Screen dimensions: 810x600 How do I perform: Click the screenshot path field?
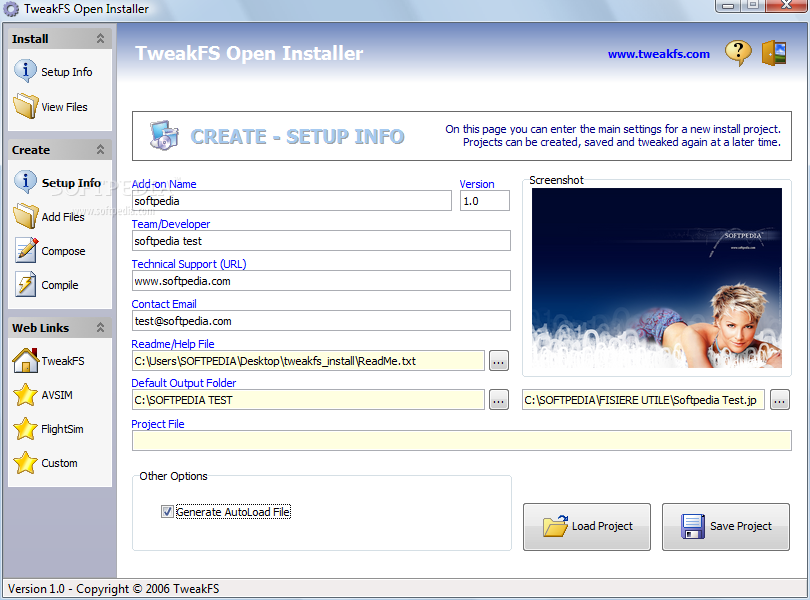tap(644, 400)
